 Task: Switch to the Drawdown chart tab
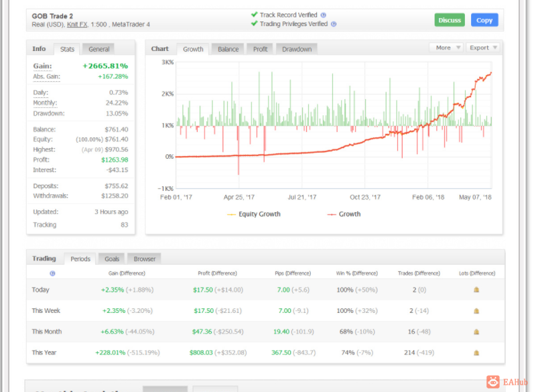296,49
